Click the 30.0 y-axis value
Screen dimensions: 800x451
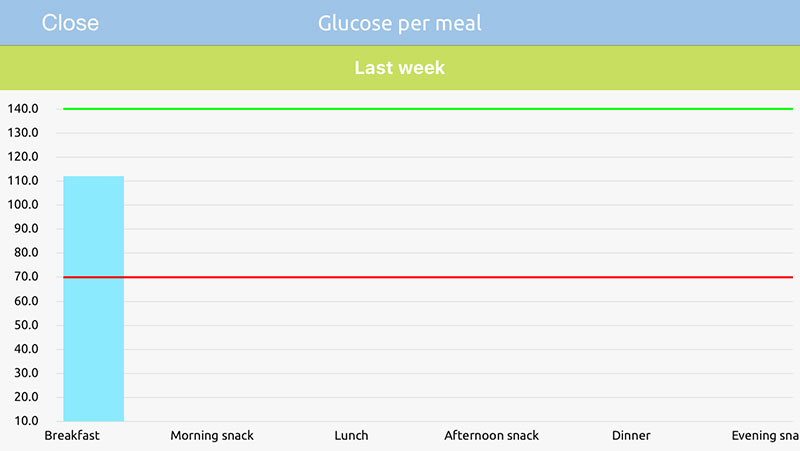(24, 373)
